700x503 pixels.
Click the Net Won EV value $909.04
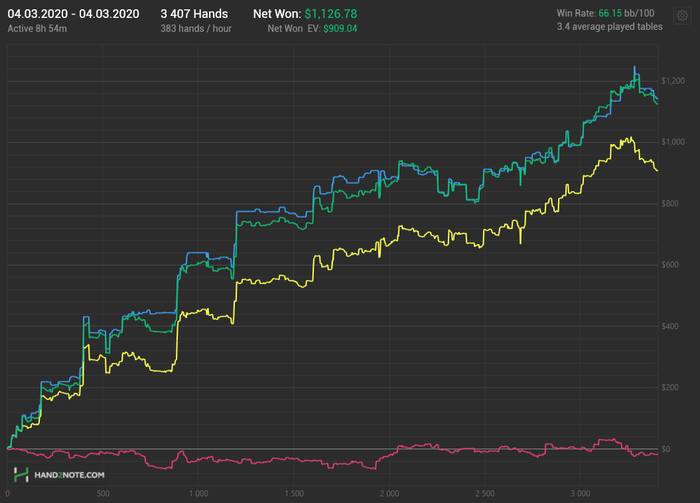(x=340, y=29)
